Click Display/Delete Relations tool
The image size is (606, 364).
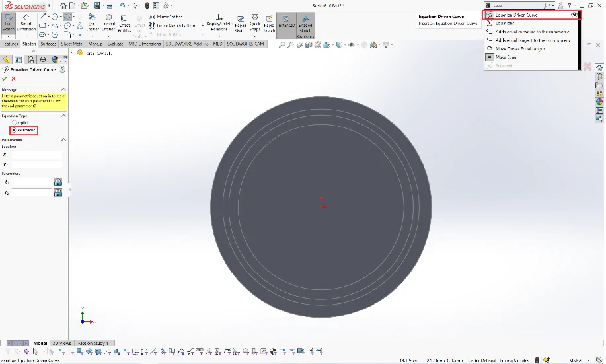(219, 22)
